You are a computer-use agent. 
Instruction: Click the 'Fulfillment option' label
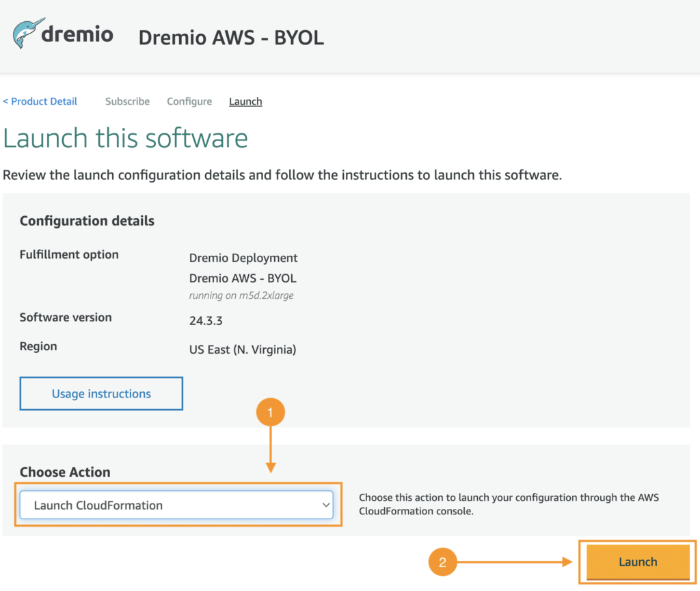tap(69, 254)
